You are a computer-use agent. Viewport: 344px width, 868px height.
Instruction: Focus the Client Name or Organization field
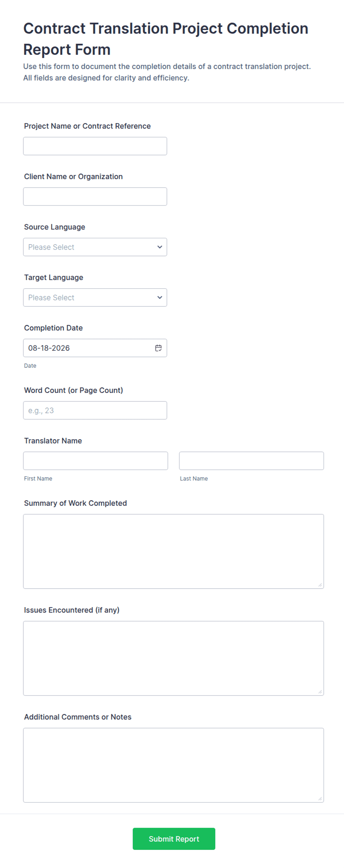(95, 196)
